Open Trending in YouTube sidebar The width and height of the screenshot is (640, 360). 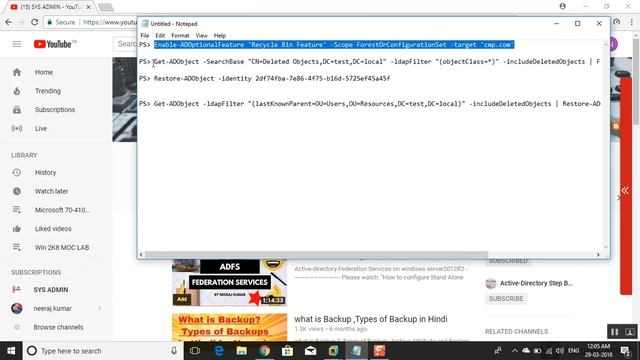[48, 91]
